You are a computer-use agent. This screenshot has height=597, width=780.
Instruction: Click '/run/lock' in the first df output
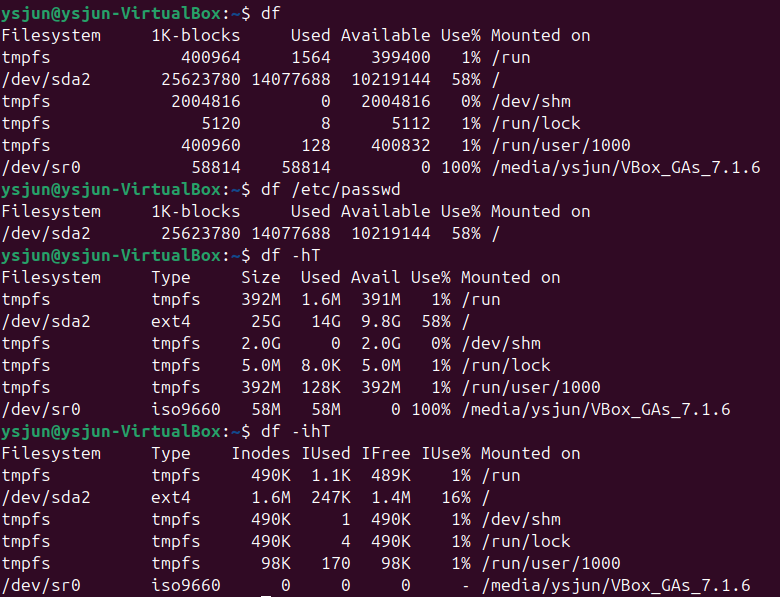536,123
